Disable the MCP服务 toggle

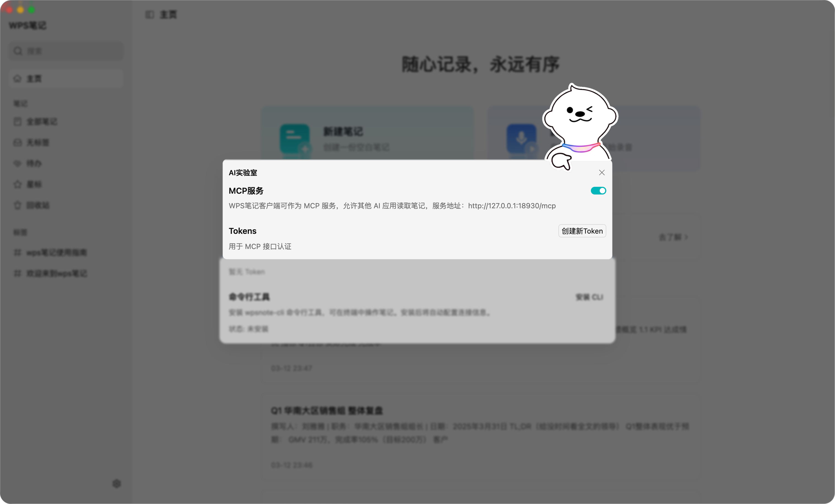click(x=598, y=190)
